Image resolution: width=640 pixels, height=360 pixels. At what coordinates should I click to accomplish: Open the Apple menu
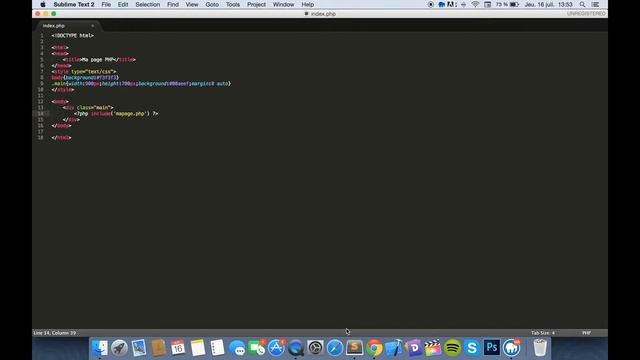43,4
